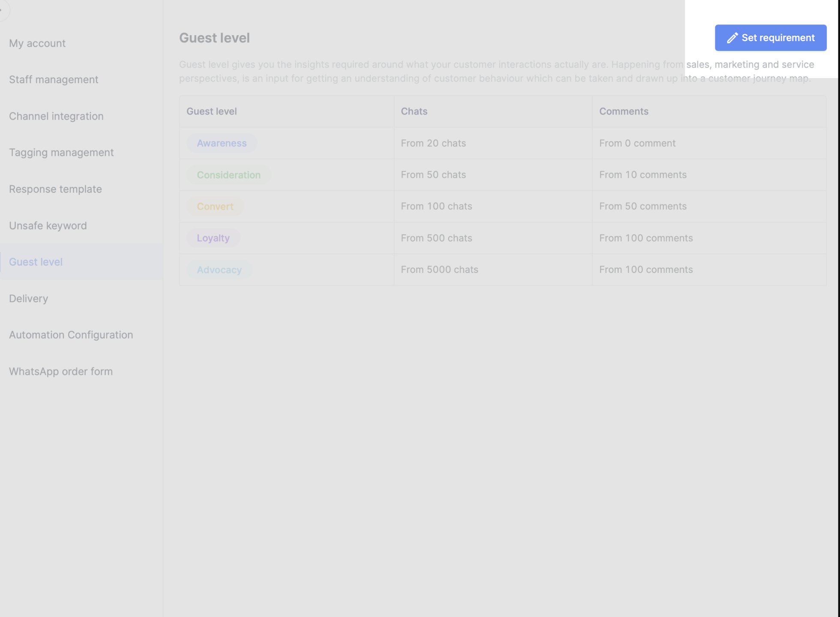Viewport: 840px width, 617px height.
Task: Click the Chats column header
Action: (414, 111)
